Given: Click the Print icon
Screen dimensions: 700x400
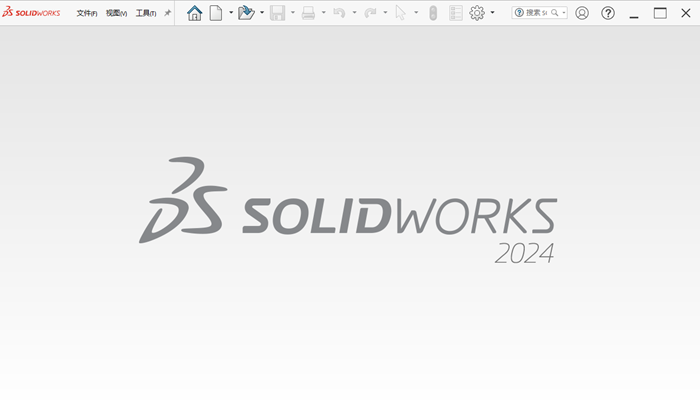Looking at the screenshot, I should pos(308,13).
